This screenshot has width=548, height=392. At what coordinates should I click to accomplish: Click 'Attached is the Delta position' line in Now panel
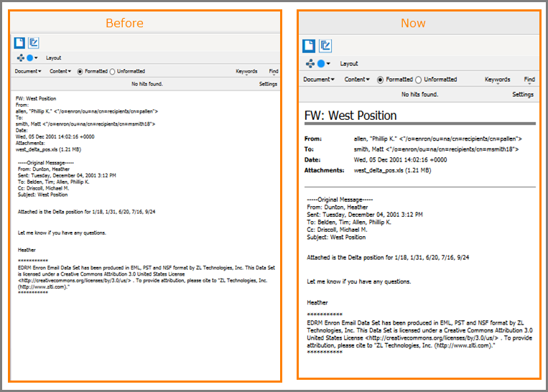click(388, 258)
